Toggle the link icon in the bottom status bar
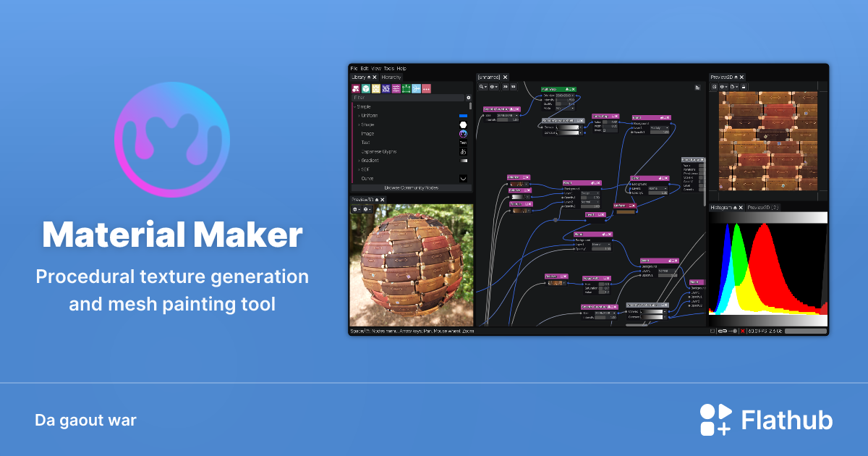This screenshot has width=868, height=456. [x=722, y=331]
